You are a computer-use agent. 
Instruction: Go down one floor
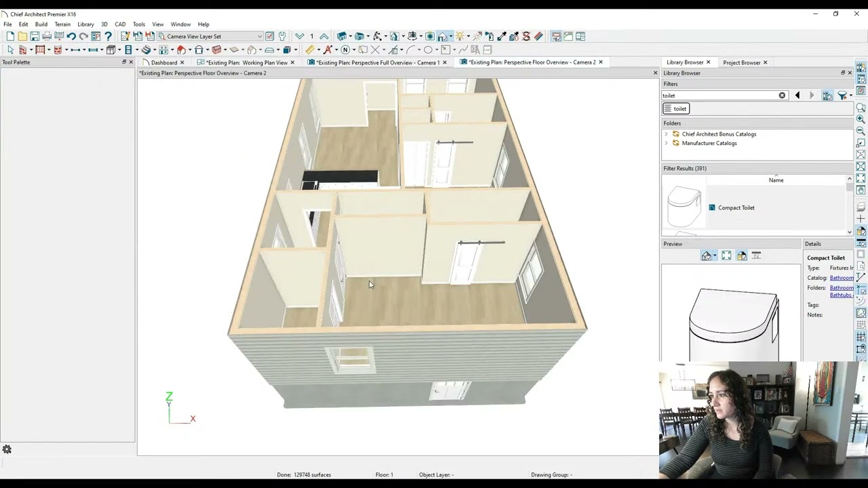[300, 36]
